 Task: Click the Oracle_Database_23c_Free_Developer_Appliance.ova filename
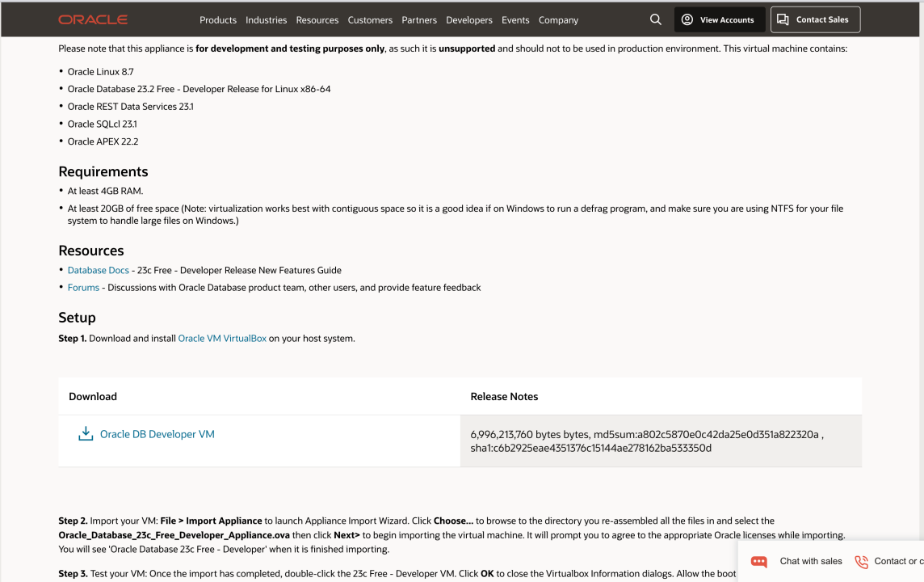pyautogui.click(x=174, y=535)
